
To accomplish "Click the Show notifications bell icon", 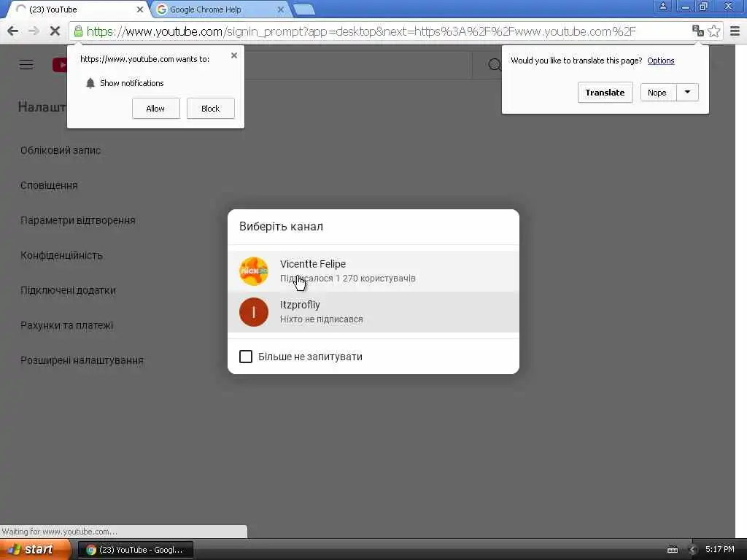I will click(90, 83).
